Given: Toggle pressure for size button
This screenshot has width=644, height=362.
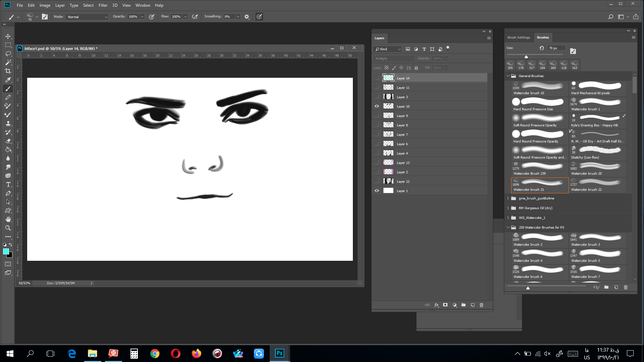Looking at the screenshot, I should pyautogui.click(x=259, y=17).
